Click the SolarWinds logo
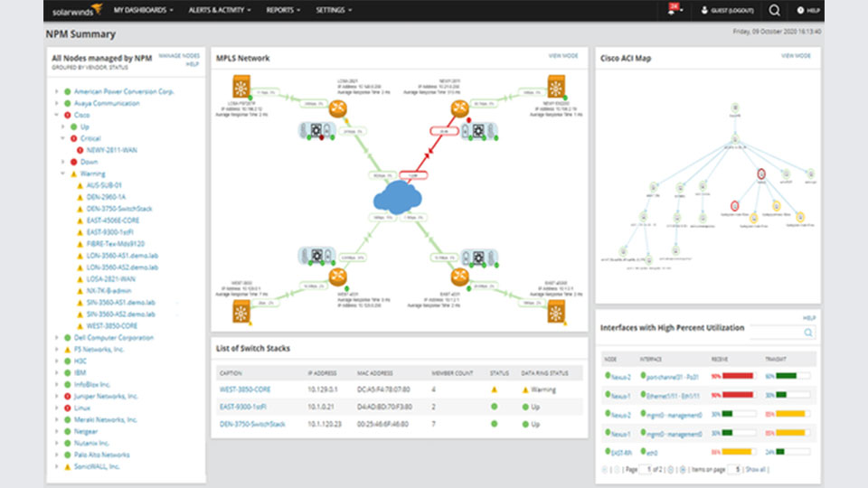This screenshot has width=868, height=488. [x=77, y=10]
